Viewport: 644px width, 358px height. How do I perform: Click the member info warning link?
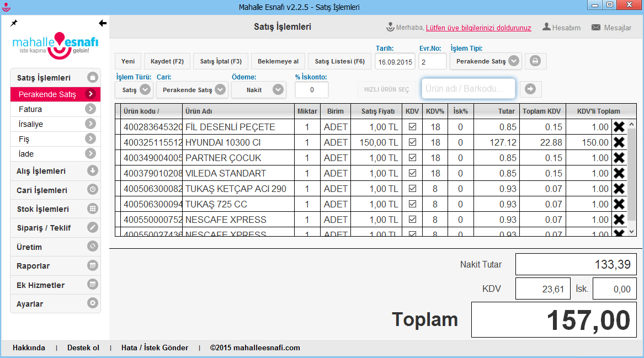[478, 28]
